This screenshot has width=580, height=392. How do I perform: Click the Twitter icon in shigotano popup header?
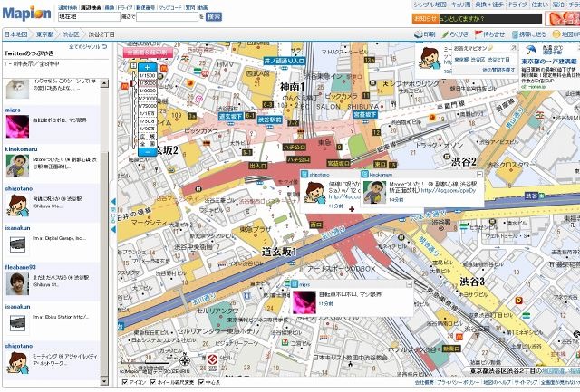(x=304, y=174)
